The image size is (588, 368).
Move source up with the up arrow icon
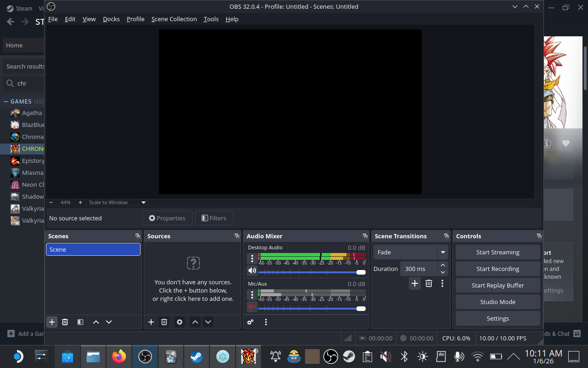[195, 322]
